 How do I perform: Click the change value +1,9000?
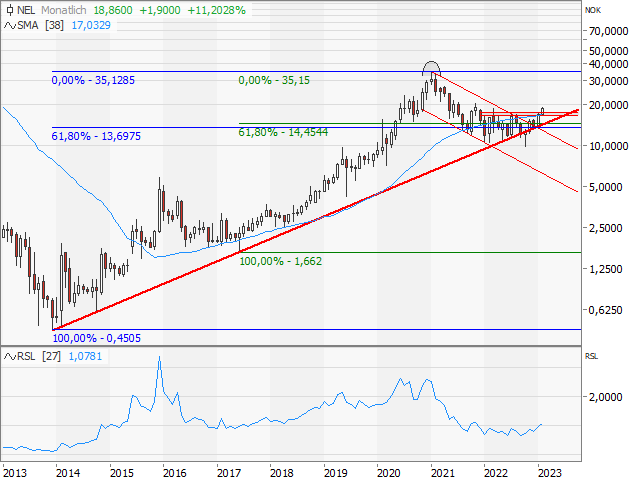coord(160,10)
